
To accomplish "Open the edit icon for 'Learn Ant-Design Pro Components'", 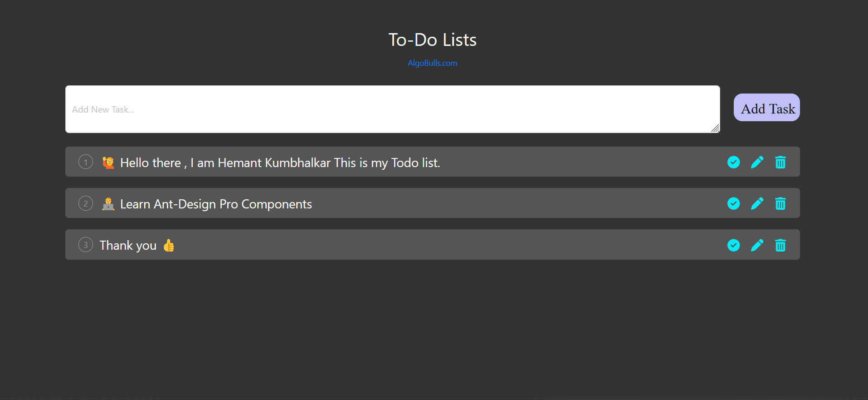I will pos(757,203).
